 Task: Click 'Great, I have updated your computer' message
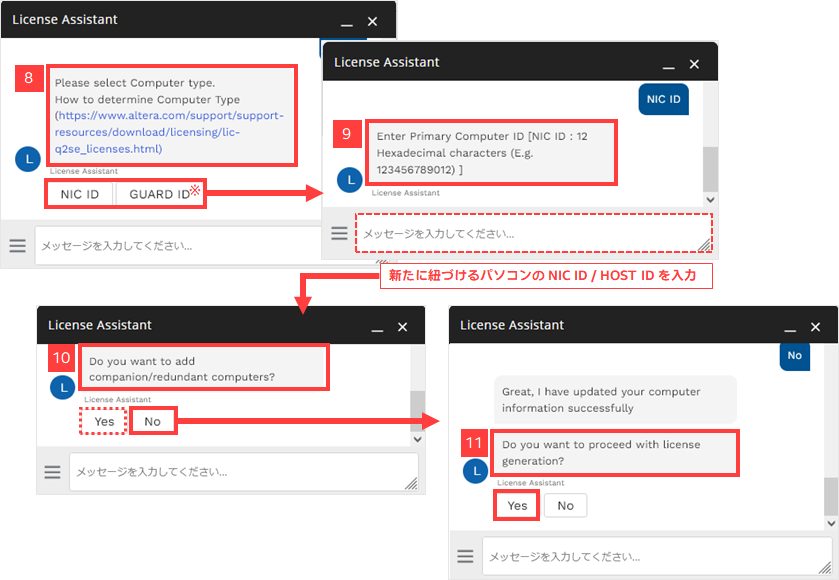click(x=615, y=400)
